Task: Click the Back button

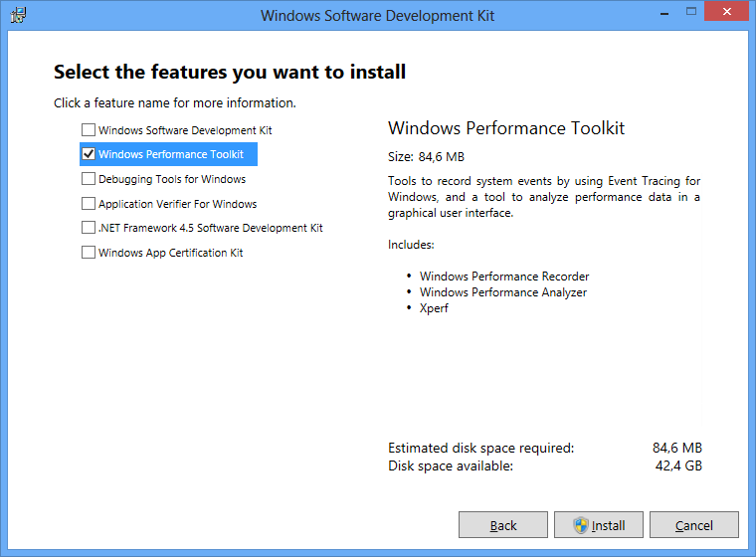Action: pyautogui.click(x=503, y=525)
